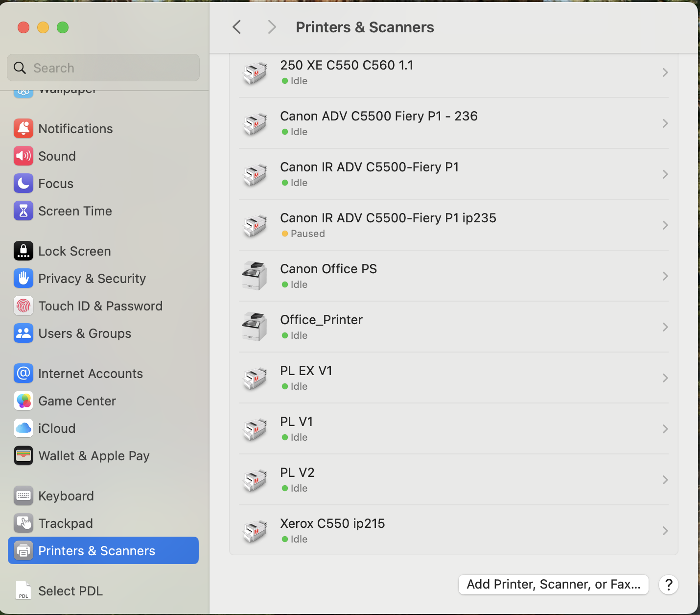Screen dimensions: 700x615
Task: Open Wallet & Apple Pay settings
Action: [x=94, y=455]
